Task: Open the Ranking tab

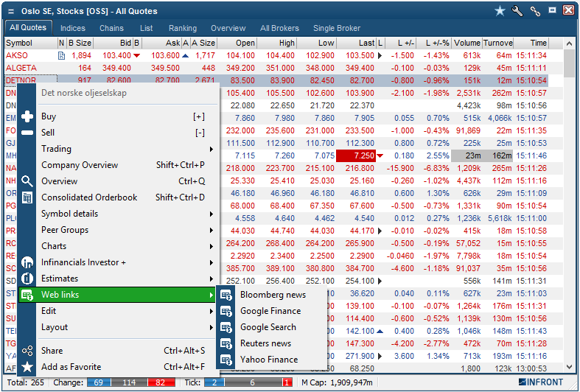Action: point(183,28)
